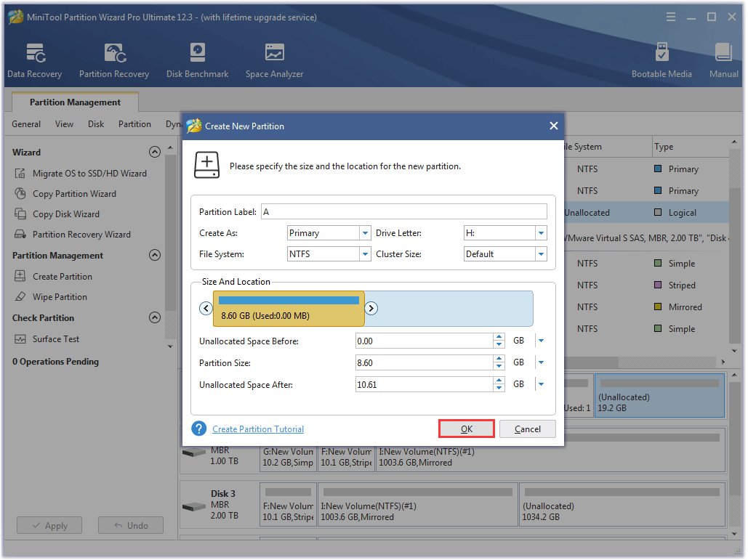The height and width of the screenshot is (560, 748).
Task: Click the Undo button
Action: point(131,526)
